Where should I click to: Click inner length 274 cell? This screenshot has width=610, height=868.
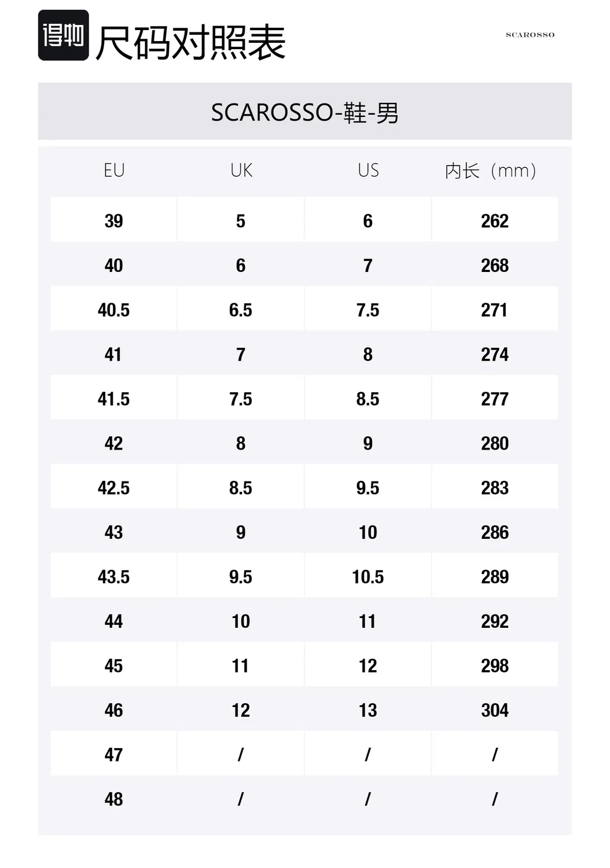(x=495, y=353)
